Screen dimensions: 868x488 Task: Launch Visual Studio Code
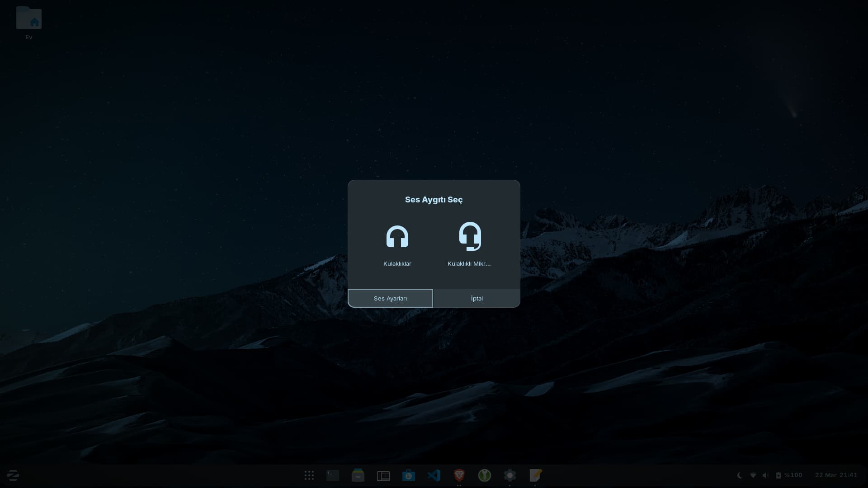tap(434, 475)
